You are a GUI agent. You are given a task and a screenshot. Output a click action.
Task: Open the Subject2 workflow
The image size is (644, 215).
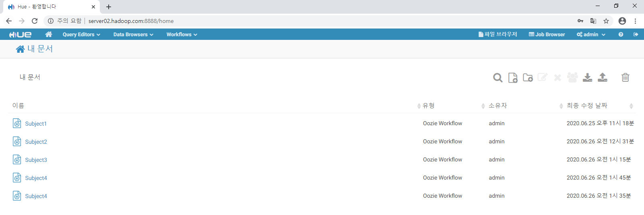36,142
